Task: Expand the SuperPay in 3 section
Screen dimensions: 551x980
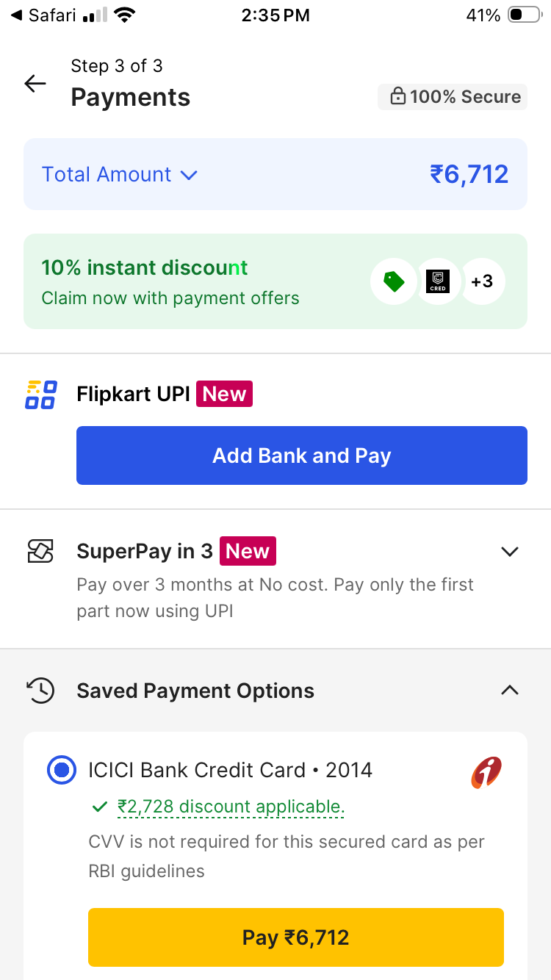Action: (509, 552)
